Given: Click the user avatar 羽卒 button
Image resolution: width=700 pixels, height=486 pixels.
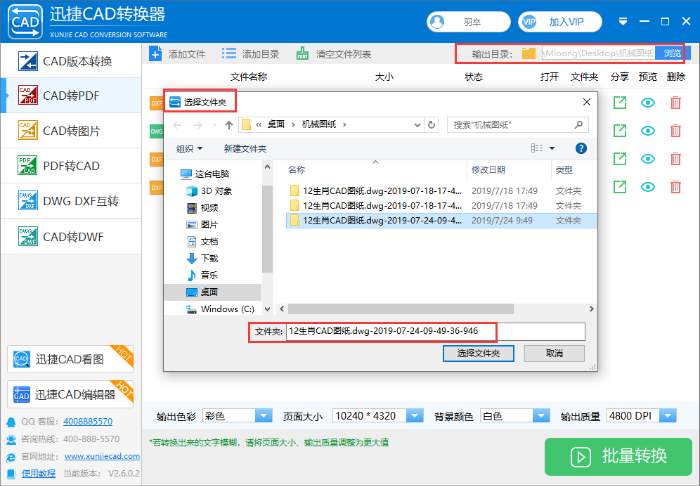Looking at the screenshot, I should 468,22.
